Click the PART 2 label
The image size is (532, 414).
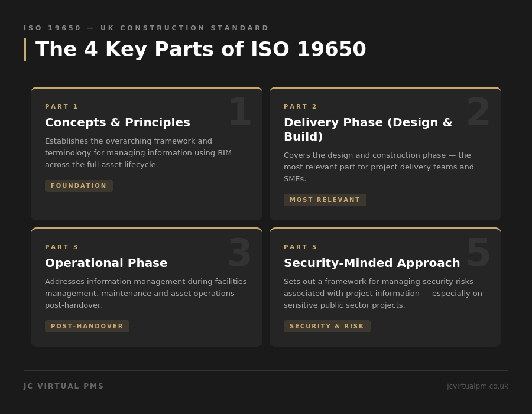click(300, 106)
